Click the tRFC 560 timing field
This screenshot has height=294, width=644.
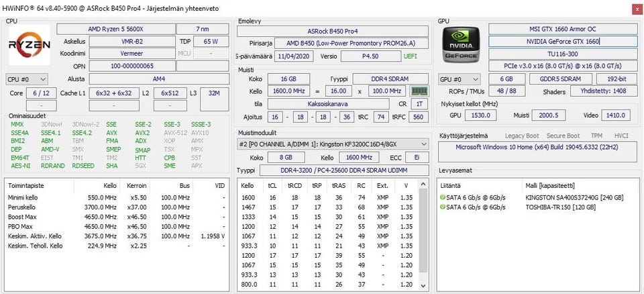click(x=418, y=117)
